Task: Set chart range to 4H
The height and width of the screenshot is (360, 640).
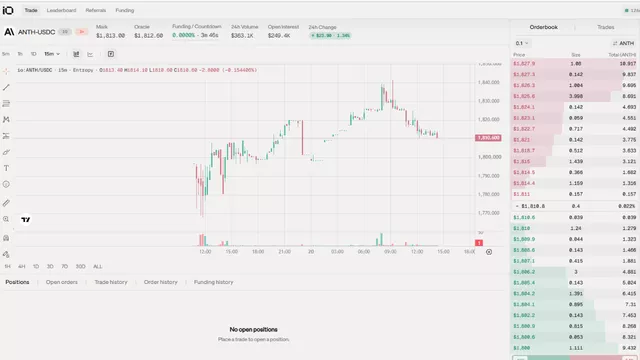Action: click(22, 267)
